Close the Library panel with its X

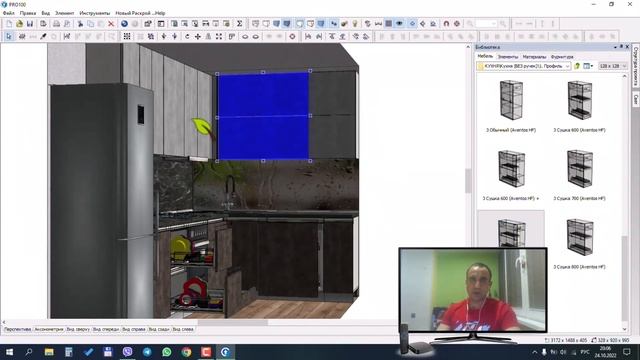(627, 47)
